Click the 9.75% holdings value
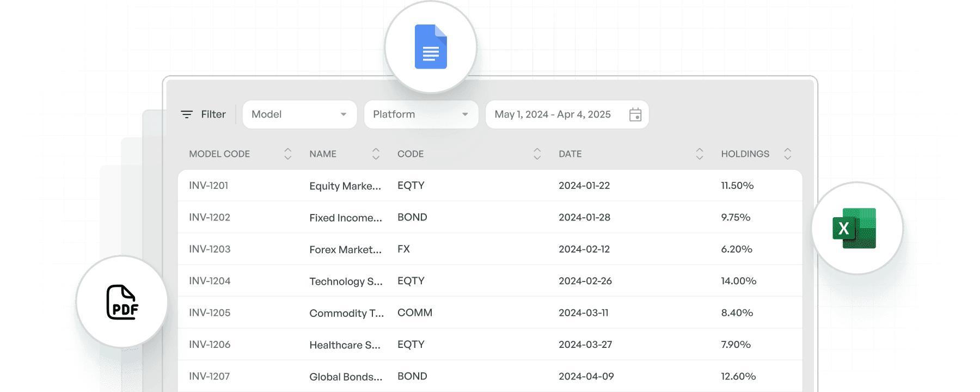This screenshot has height=392, width=980. coord(736,217)
